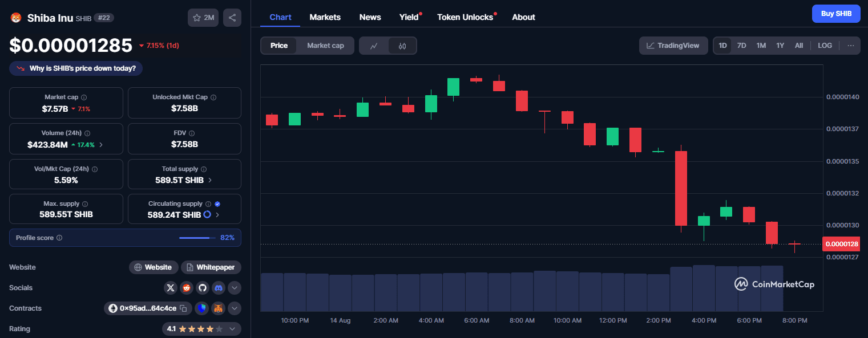Open Unlocked Mkt Cap info icon
This screenshot has height=338, width=868.
[x=213, y=97]
